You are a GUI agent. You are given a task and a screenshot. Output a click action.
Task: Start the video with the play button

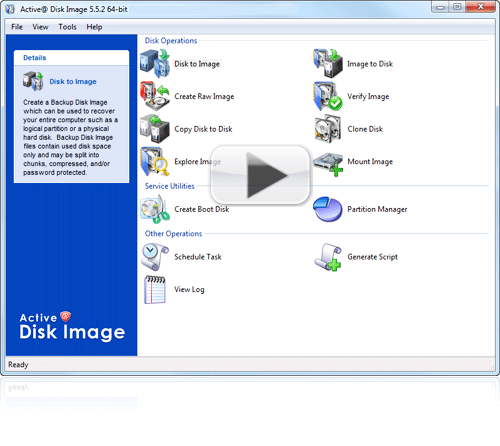[260, 175]
